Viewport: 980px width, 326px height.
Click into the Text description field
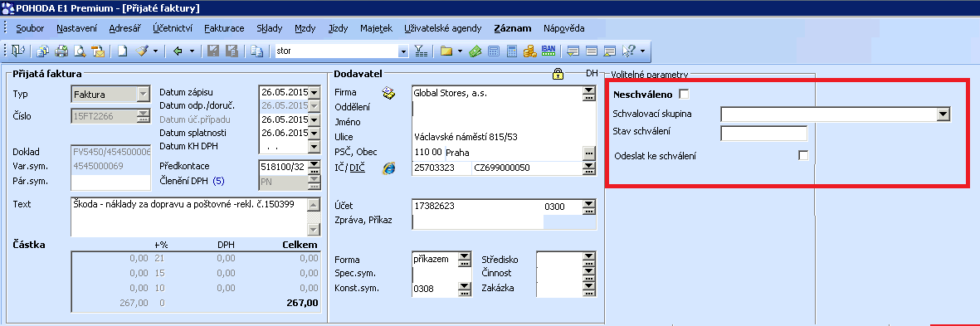pyautogui.click(x=188, y=217)
